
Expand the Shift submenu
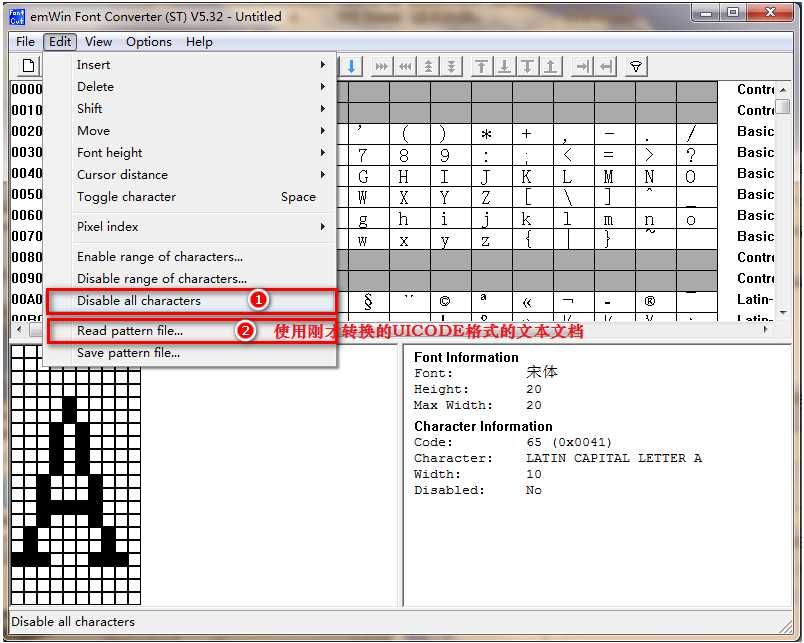tap(191, 109)
